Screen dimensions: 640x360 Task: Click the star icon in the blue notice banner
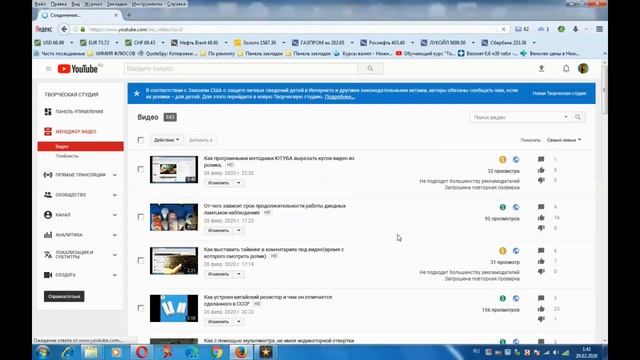(x=137, y=93)
